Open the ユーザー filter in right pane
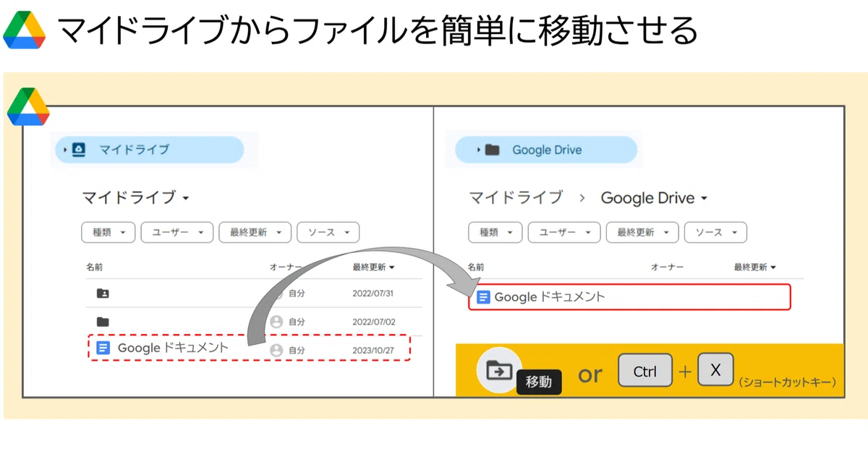 [564, 232]
